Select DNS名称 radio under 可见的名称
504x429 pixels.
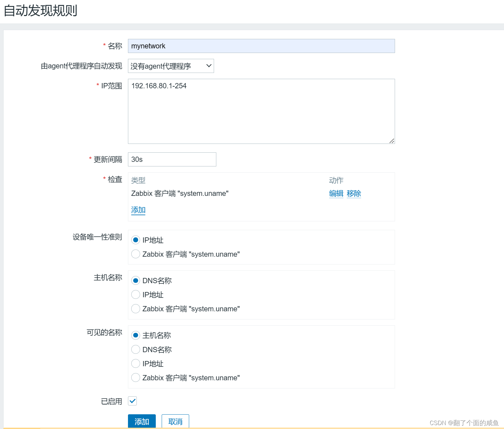pyautogui.click(x=135, y=350)
